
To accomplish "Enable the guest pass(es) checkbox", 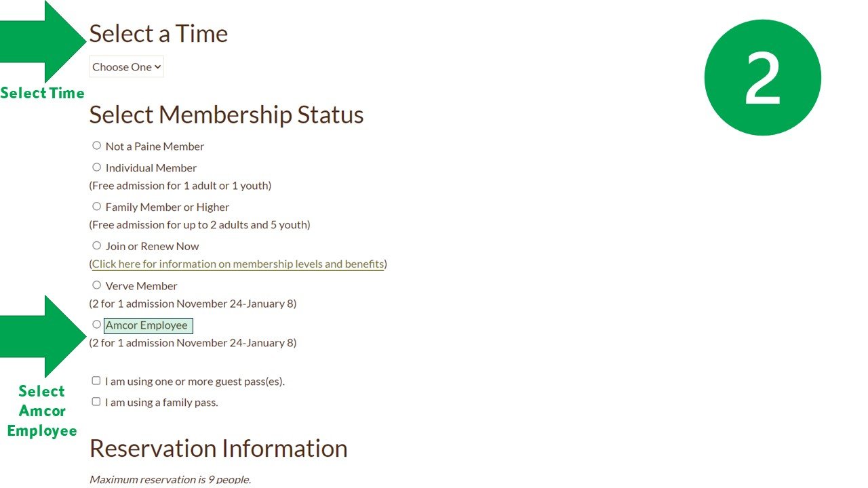I will [x=96, y=381].
